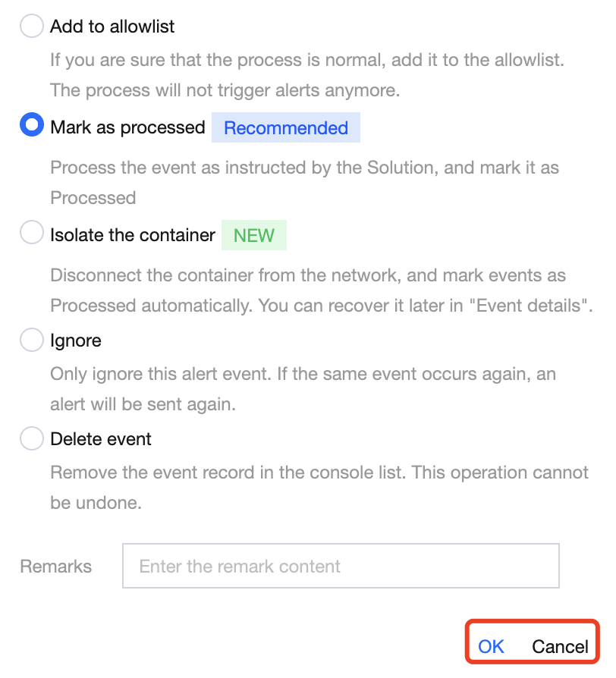Screen dimensions: 616x678
Task: Select the Ignore radio option
Action: 32,341
